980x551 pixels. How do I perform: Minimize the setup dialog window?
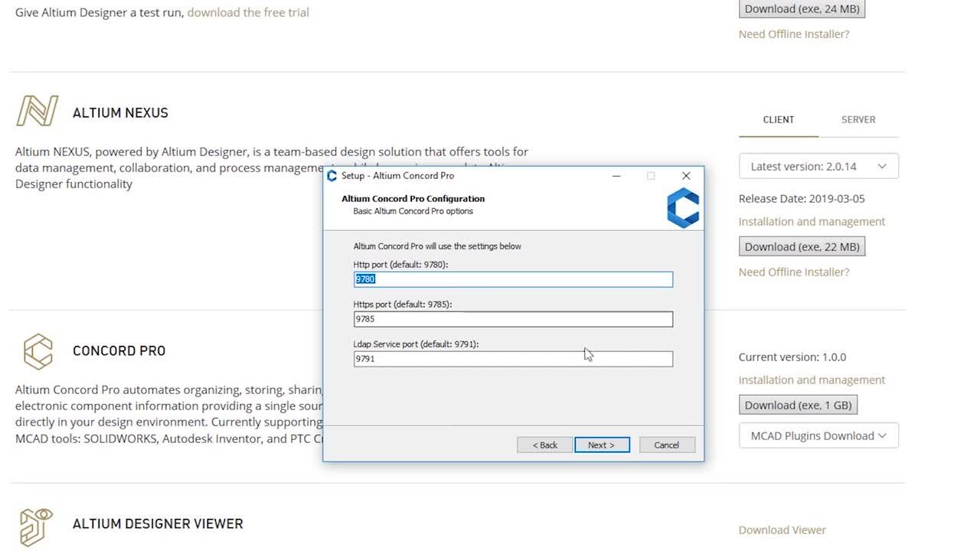[616, 176]
